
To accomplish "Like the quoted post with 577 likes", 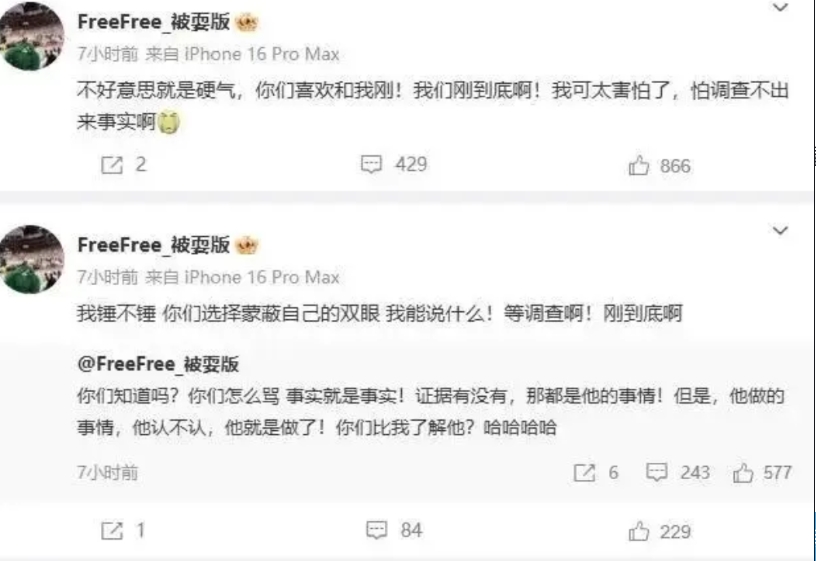I will 743,473.
